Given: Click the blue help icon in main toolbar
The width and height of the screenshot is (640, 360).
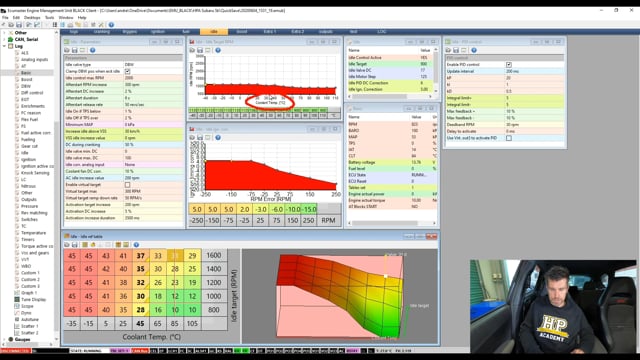Looking at the screenshot, I should tap(111, 25).
